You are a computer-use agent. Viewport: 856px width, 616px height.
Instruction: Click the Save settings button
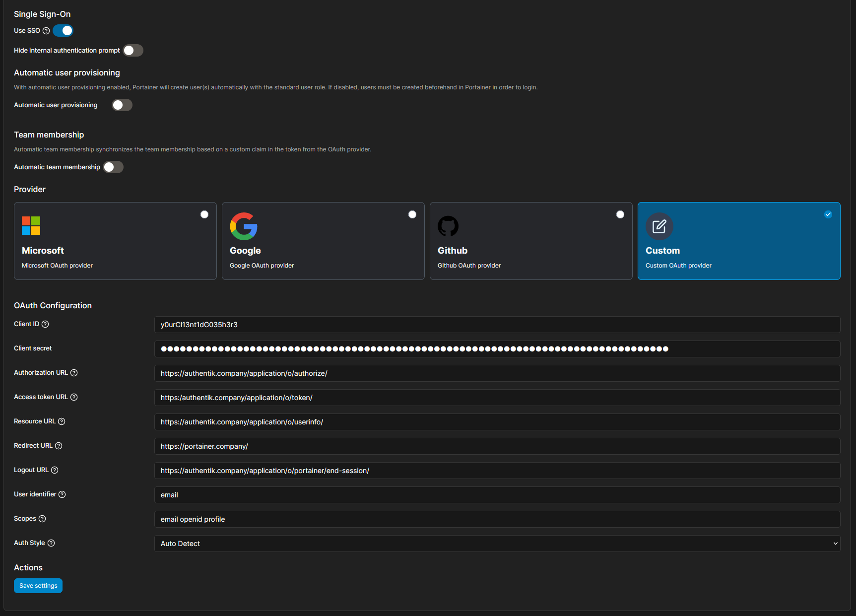[x=38, y=586]
